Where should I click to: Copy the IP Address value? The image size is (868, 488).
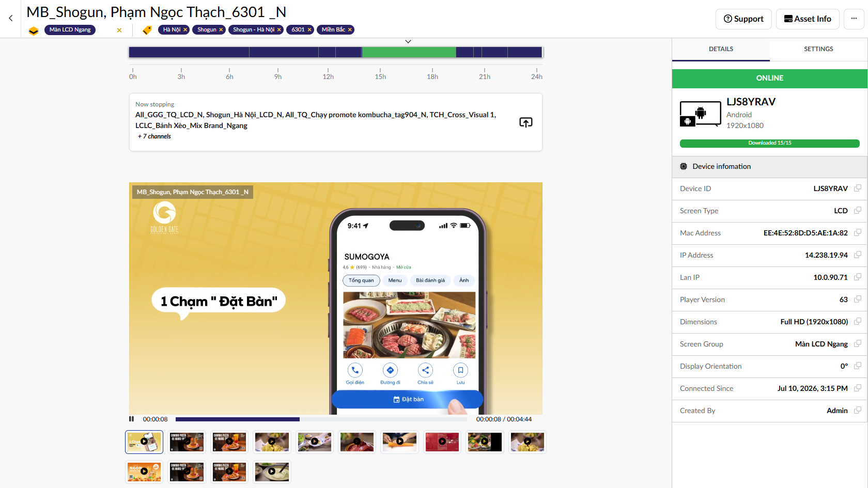[858, 255]
